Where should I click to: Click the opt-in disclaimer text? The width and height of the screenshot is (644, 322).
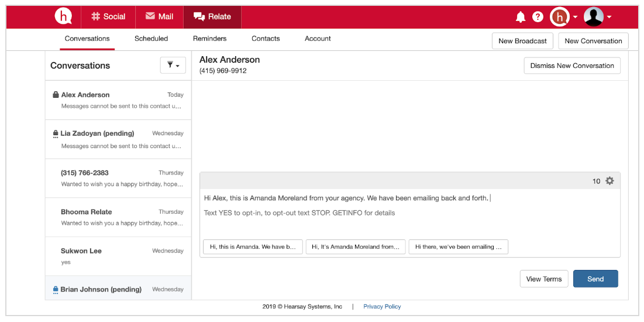click(x=299, y=213)
